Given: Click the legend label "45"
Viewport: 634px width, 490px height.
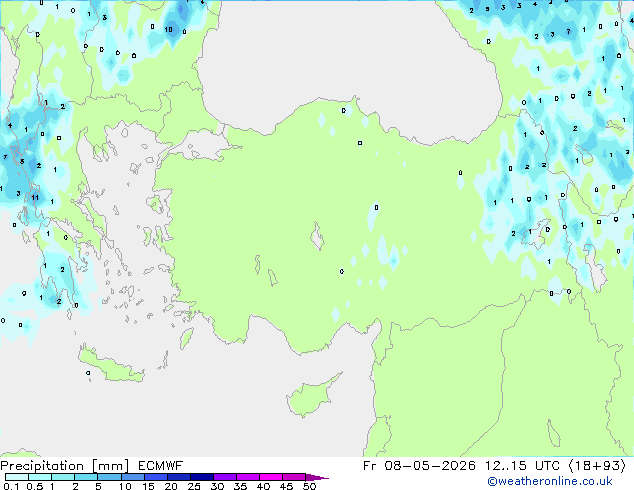Looking at the screenshot, I should pos(286,486).
